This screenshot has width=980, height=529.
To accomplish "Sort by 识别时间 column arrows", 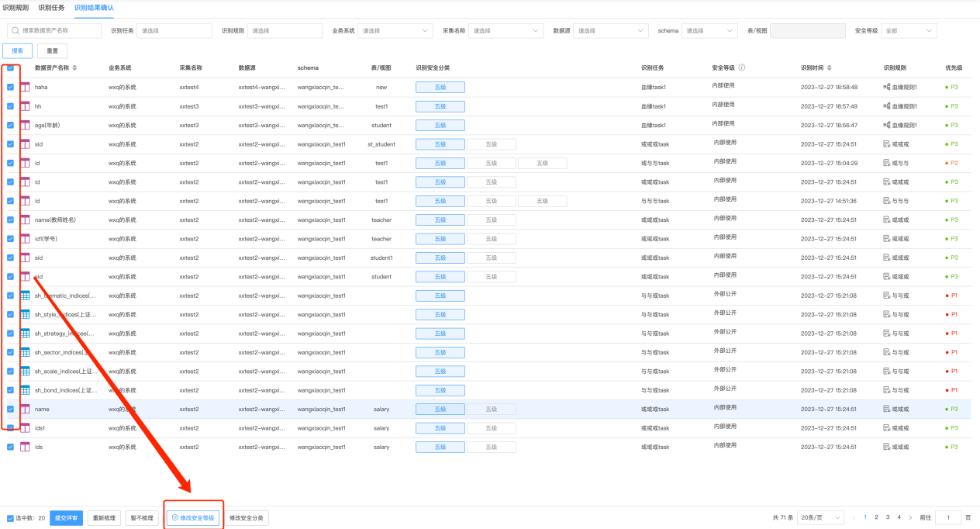I will click(829, 67).
